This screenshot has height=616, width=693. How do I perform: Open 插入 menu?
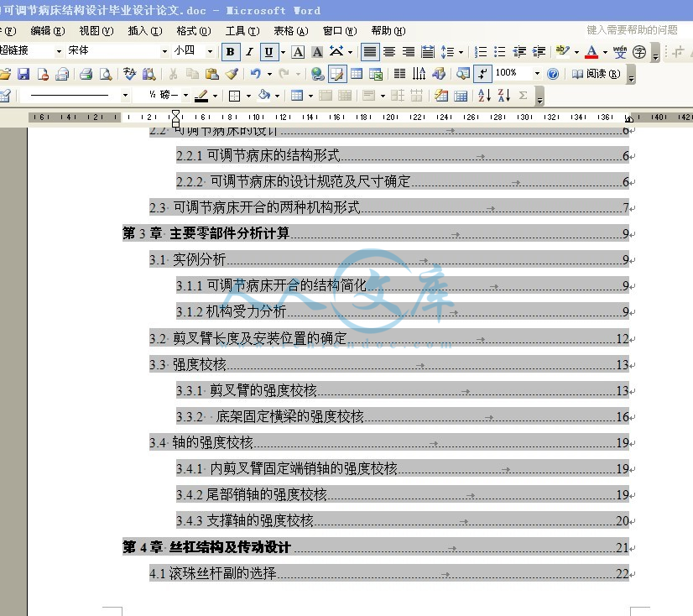coord(145,30)
